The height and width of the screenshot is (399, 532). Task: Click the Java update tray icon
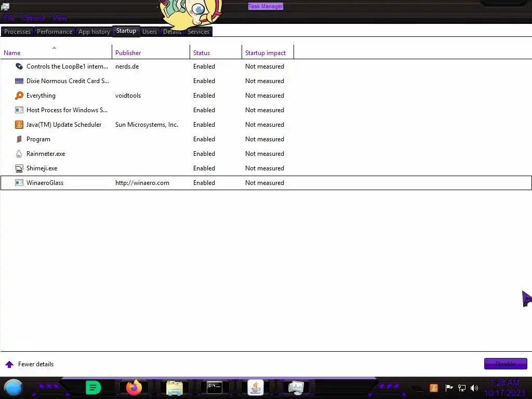[x=433, y=388]
